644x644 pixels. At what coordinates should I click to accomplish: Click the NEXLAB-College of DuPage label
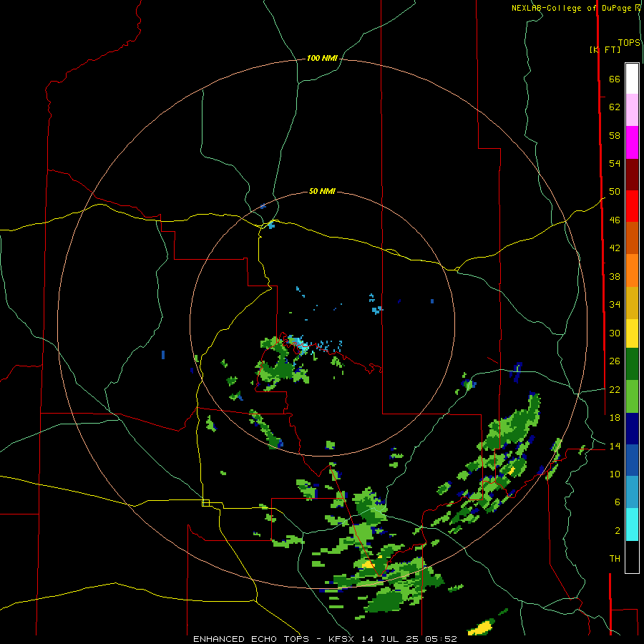572,8
